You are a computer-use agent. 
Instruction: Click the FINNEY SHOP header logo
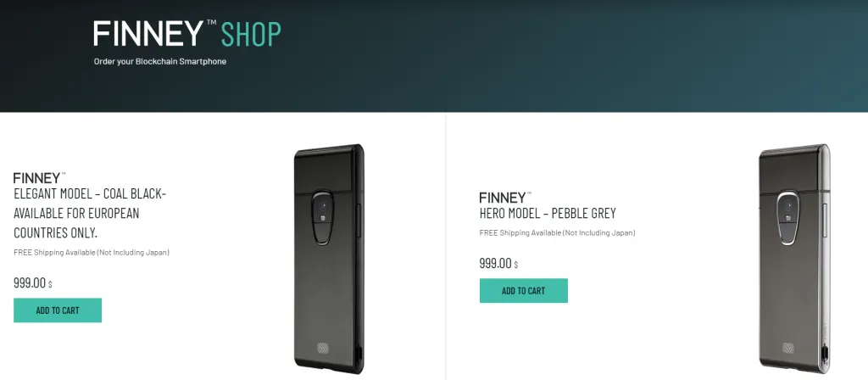tap(187, 34)
